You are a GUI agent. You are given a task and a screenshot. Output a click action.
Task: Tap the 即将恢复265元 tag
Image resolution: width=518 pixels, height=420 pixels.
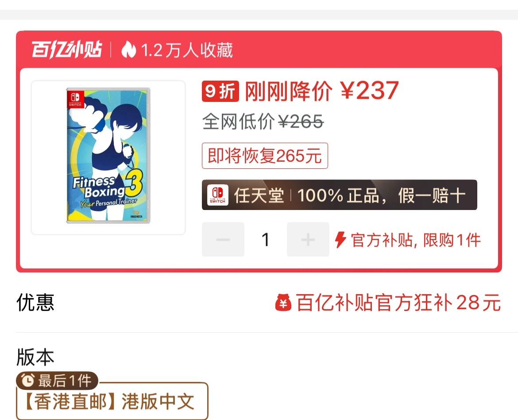point(265,156)
